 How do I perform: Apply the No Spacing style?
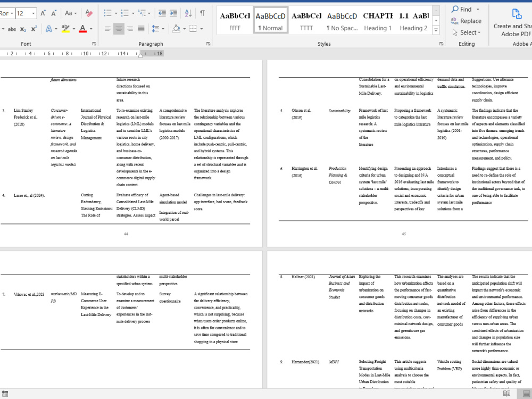point(342,21)
